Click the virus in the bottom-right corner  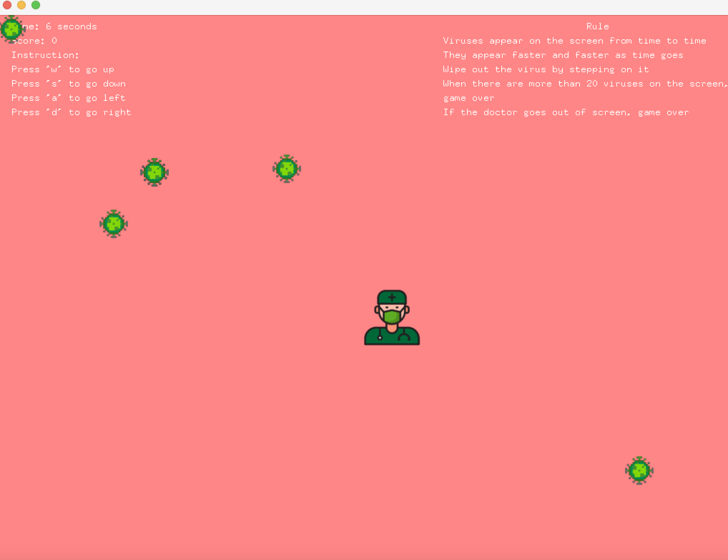click(640, 470)
